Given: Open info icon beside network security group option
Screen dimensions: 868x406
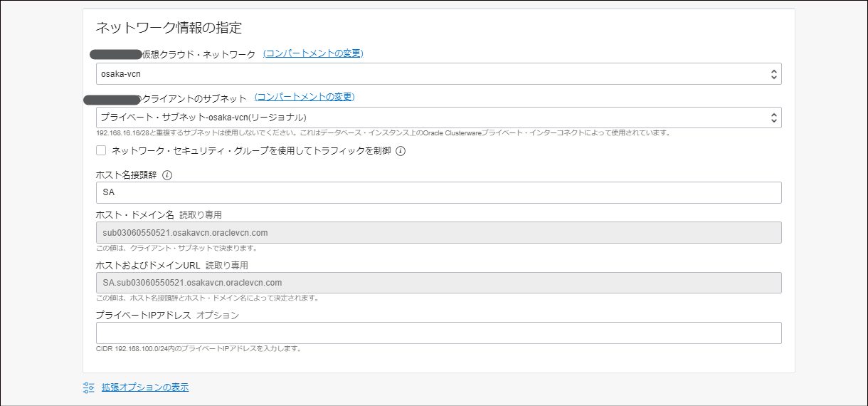Looking at the screenshot, I should pyautogui.click(x=401, y=151).
